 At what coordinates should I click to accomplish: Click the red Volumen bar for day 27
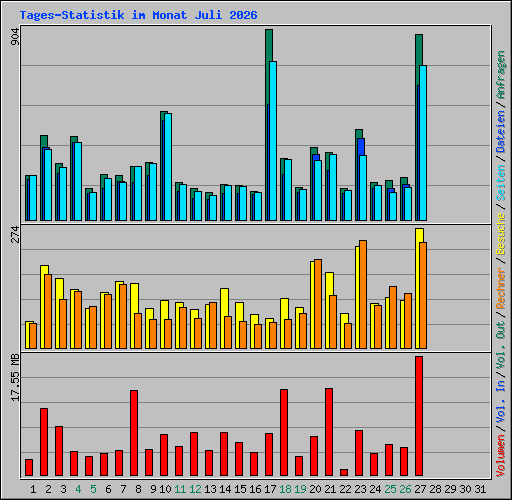pyautogui.click(x=419, y=416)
